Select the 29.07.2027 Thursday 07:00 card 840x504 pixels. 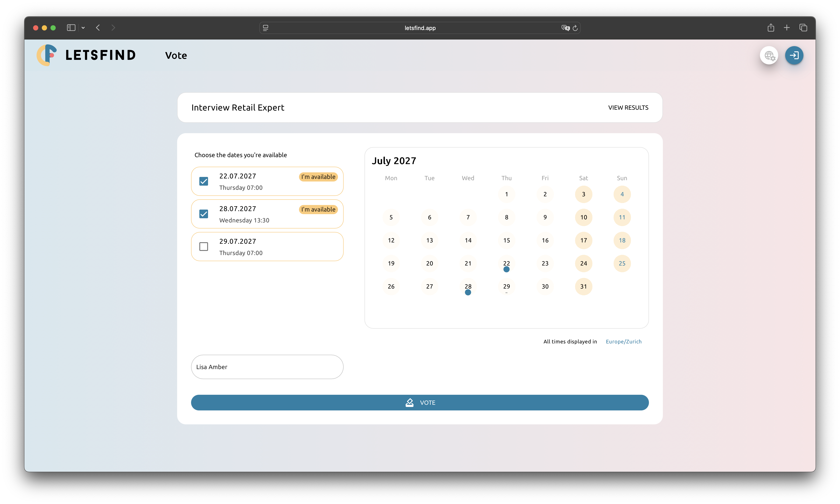click(x=267, y=247)
